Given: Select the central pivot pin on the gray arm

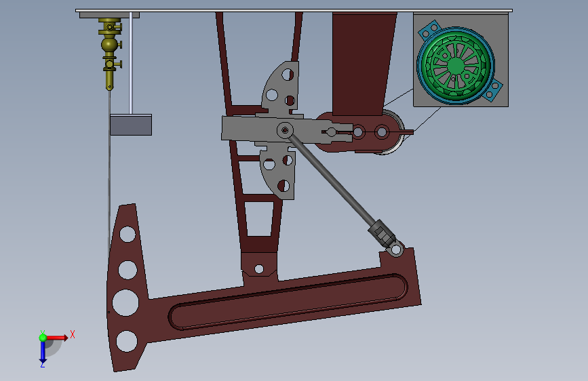Looking at the screenshot, I should click(285, 130).
